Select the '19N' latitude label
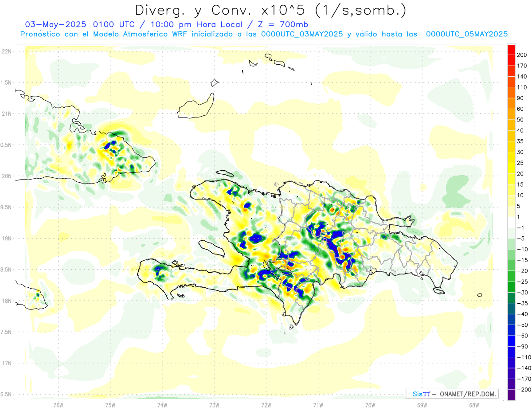The width and height of the screenshot is (532, 411). tap(6, 239)
